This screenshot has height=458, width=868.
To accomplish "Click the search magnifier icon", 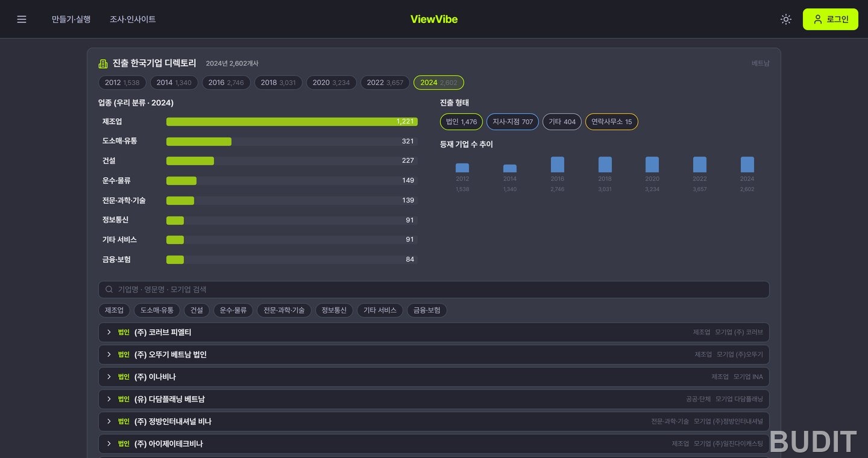I will point(109,289).
